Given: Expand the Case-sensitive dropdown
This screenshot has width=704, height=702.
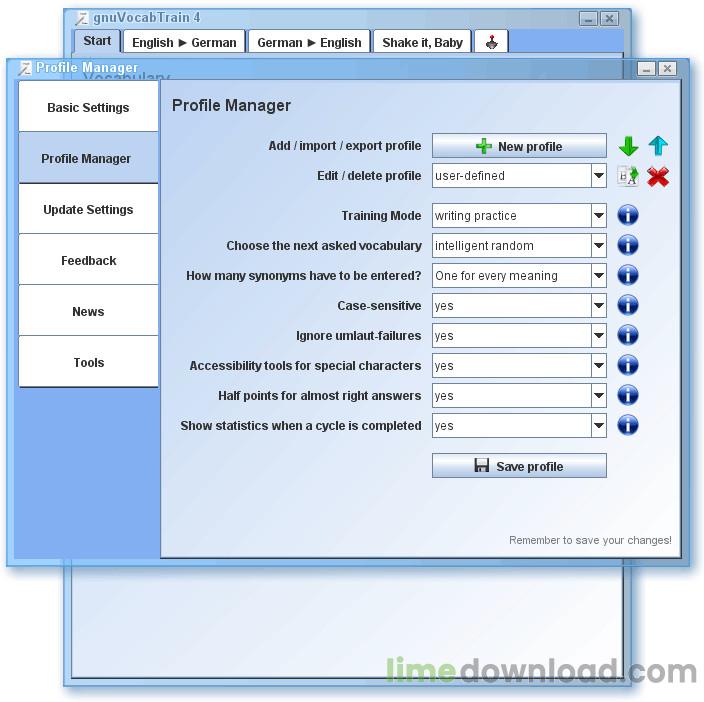Looking at the screenshot, I should (598, 306).
